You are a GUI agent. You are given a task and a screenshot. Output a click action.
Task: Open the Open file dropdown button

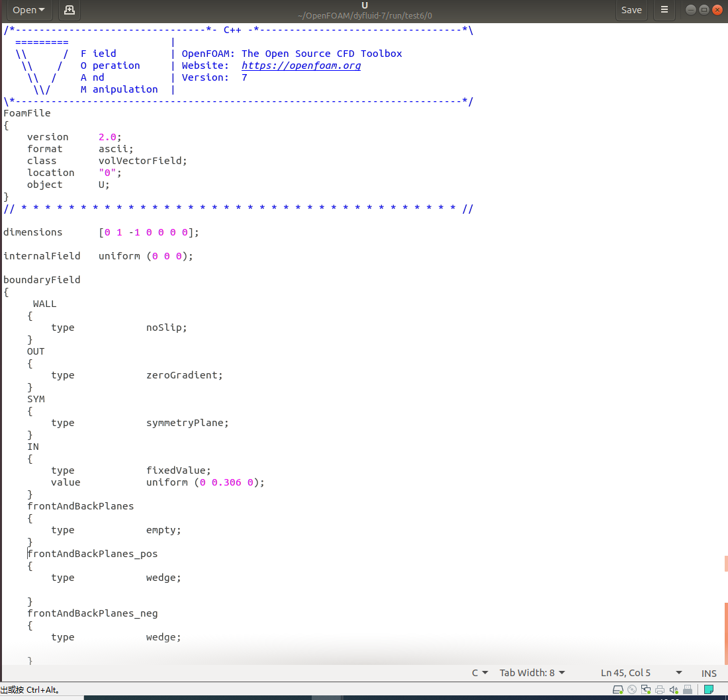tap(29, 10)
